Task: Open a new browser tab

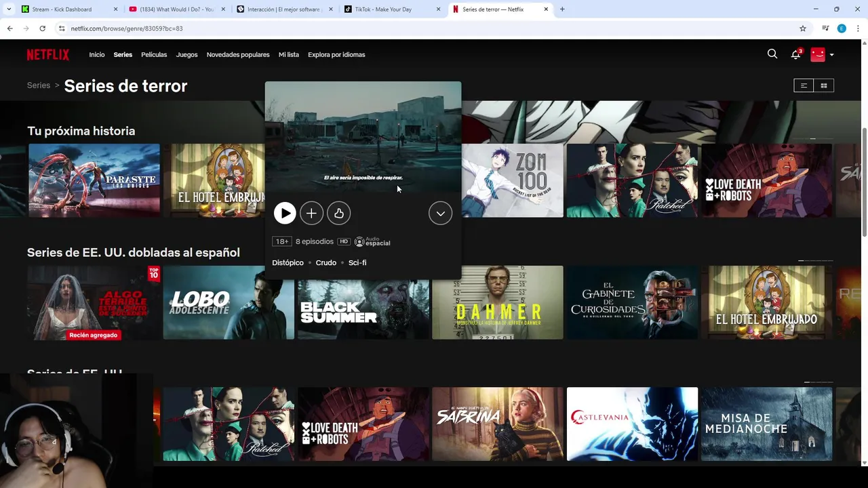Action: pos(562,9)
